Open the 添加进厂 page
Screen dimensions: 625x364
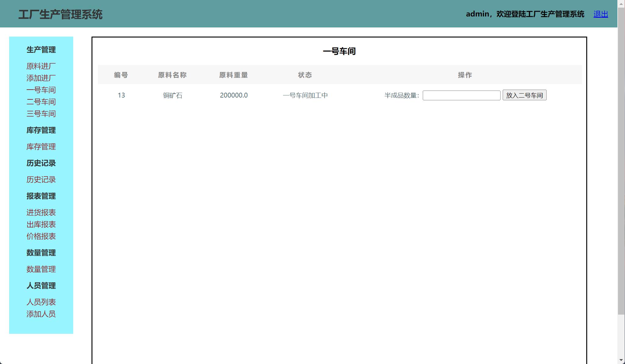tap(41, 78)
